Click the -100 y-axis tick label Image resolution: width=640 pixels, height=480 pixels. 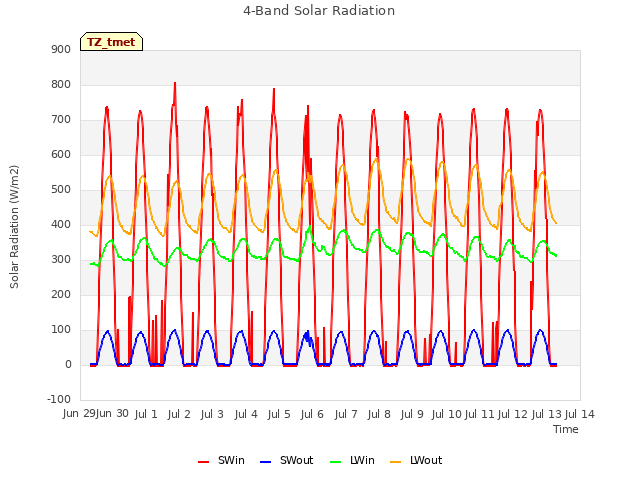click(x=59, y=399)
